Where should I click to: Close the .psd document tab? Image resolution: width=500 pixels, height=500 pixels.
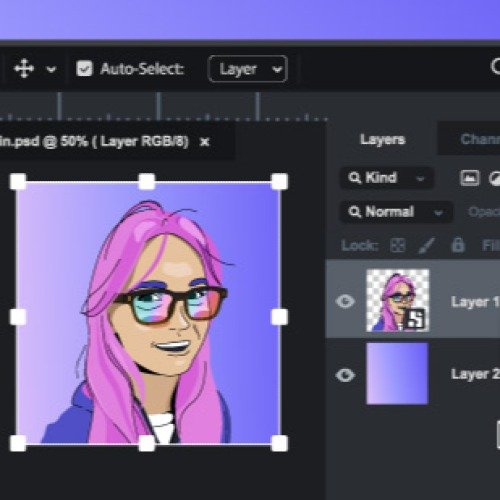click(x=204, y=142)
